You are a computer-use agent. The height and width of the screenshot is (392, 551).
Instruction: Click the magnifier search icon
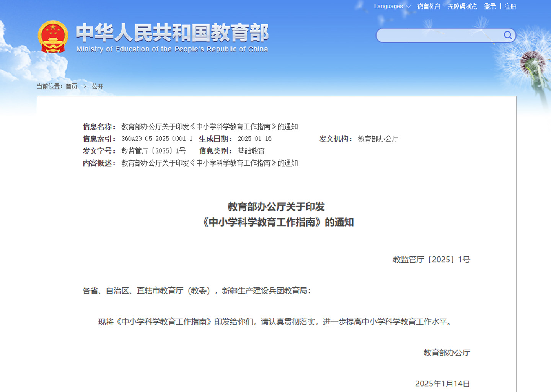[507, 35]
